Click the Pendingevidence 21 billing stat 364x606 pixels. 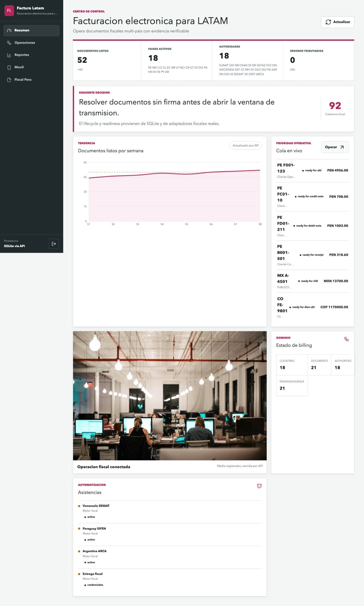point(292,386)
